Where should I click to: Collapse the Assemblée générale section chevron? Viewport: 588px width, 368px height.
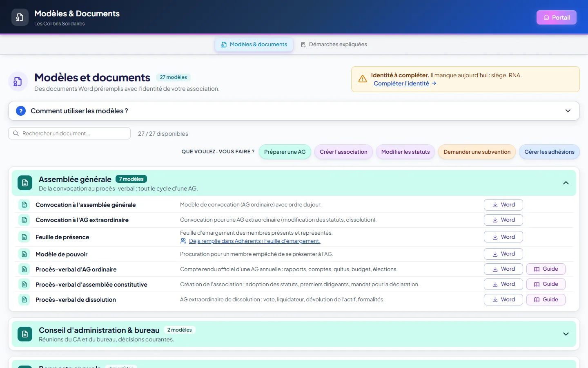pyautogui.click(x=566, y=183)
